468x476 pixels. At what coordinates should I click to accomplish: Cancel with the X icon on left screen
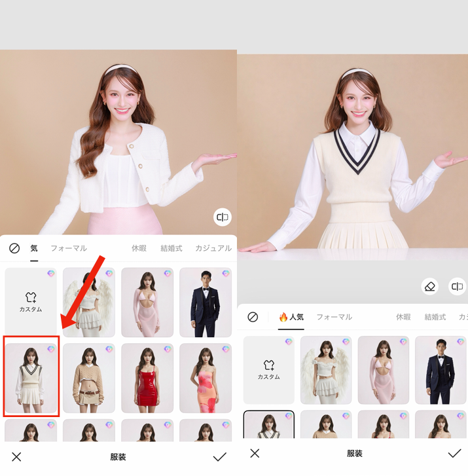[x=16, y=457]
